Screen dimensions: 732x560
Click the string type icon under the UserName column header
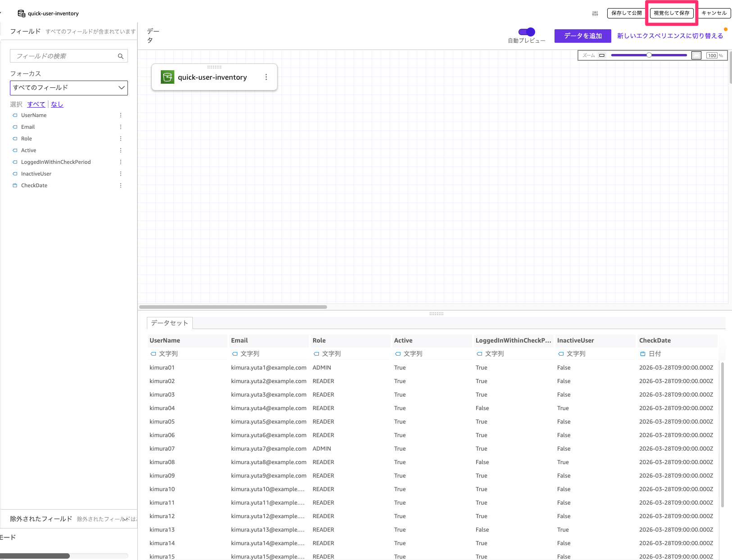tap(153, 354)
